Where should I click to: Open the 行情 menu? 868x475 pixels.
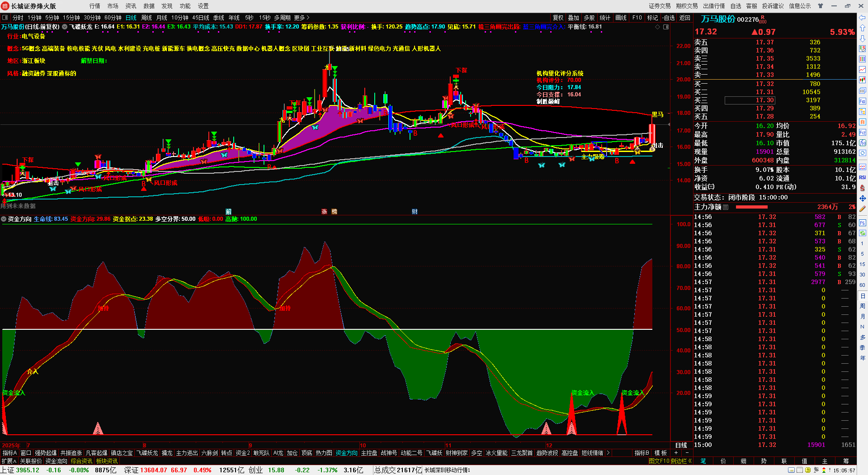(x=95, y=6)
